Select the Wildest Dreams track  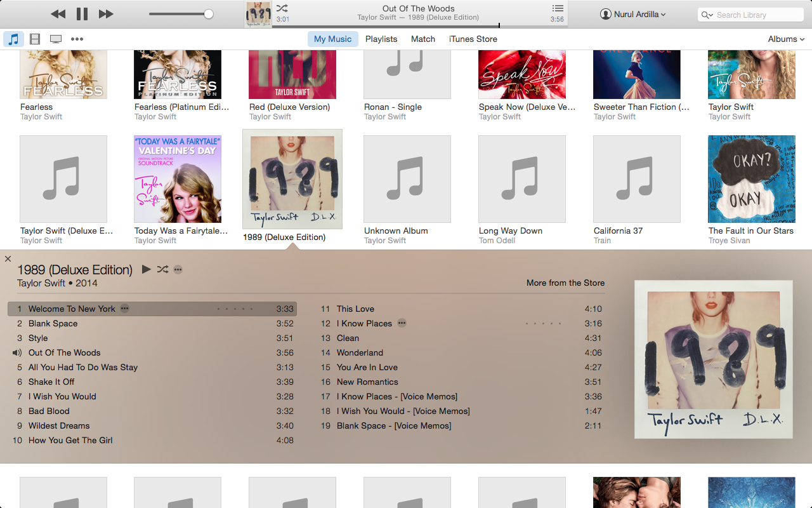click(x=152, y=425)
